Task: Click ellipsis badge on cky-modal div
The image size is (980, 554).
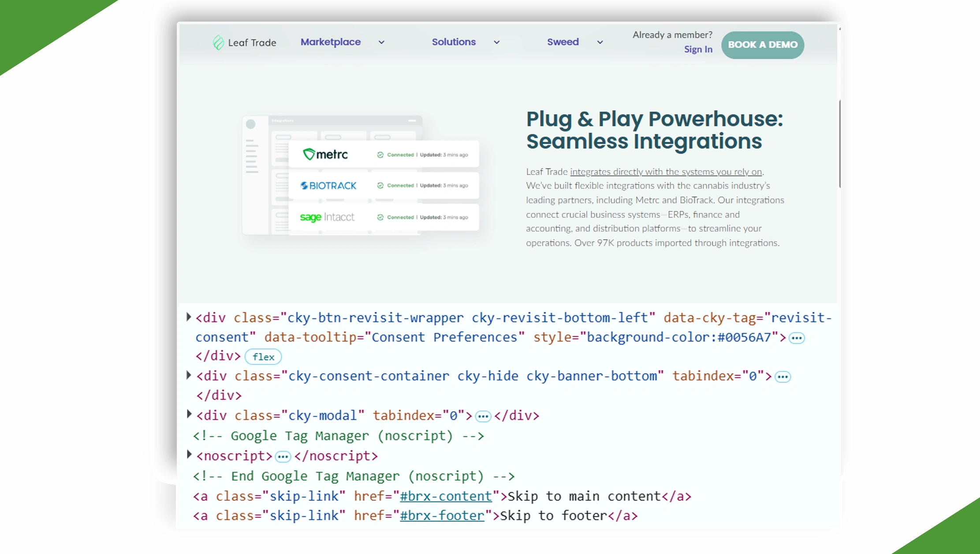Action: tap(483, 416)
